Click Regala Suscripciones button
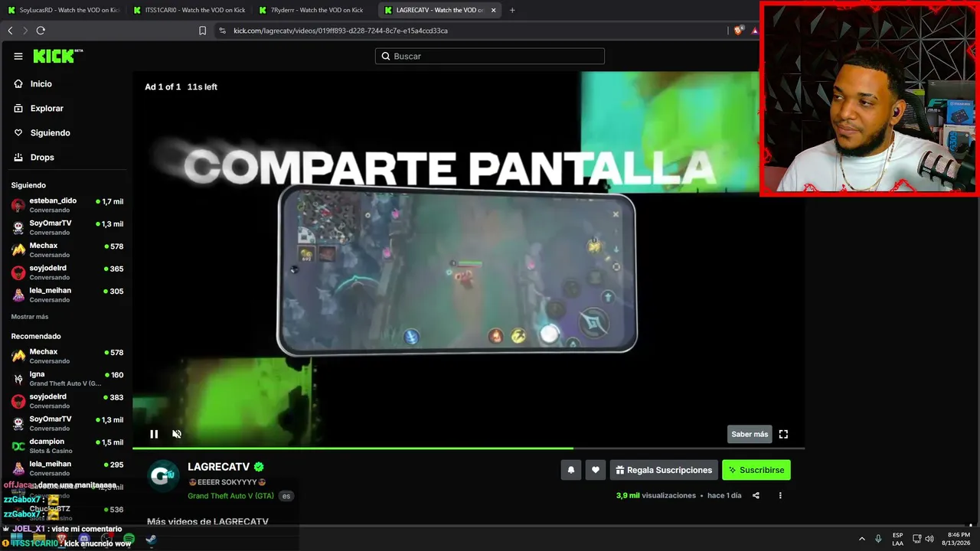The height and width of the screenshot is (551, 980). click(664, 470)
